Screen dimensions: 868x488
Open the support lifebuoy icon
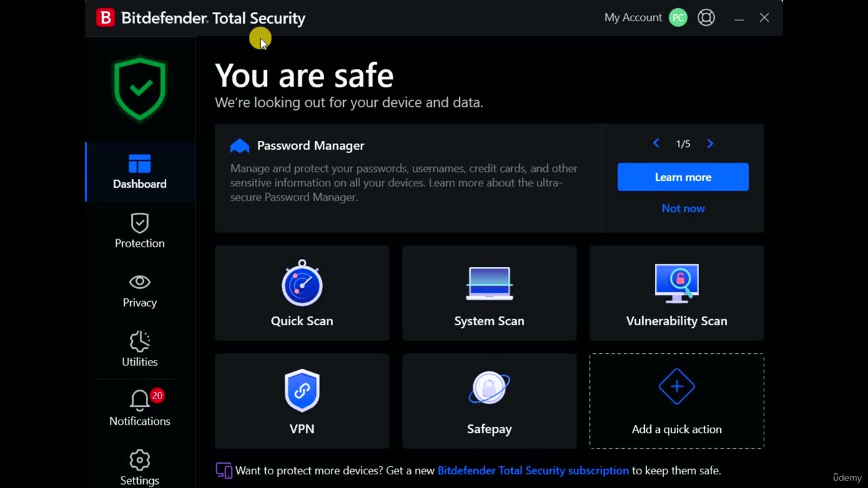pos(706,18)
